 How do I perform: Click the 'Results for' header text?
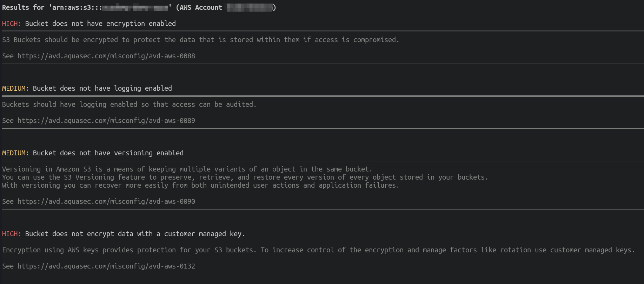pyautogui.click(x=23, y=7)
